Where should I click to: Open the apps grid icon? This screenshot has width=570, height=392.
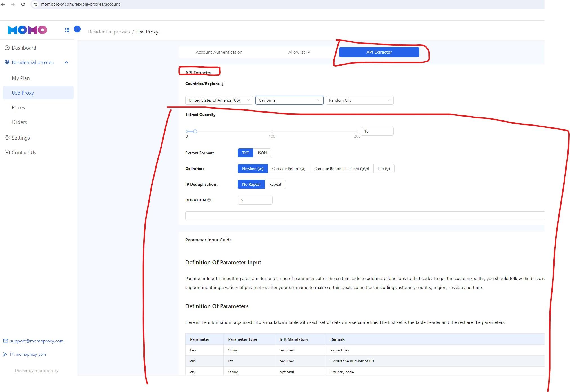pos(67,30)
